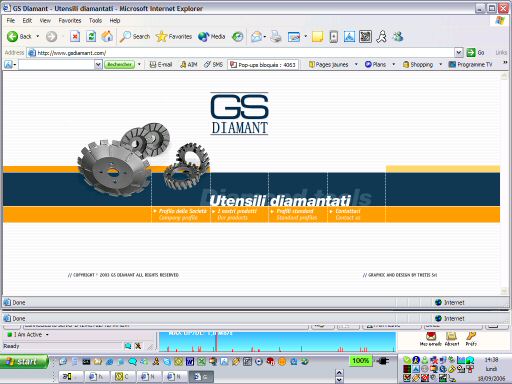This screenshot has width=512, height=384.
Task: Open the Search panel
Action: pyautogui.click(x=135, y=36)
